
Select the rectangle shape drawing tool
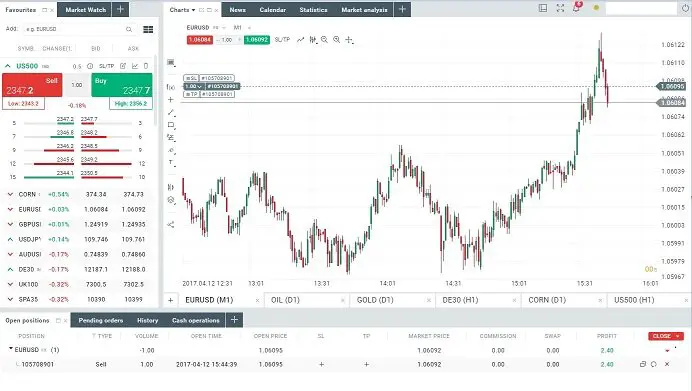[x=171, y=125]
